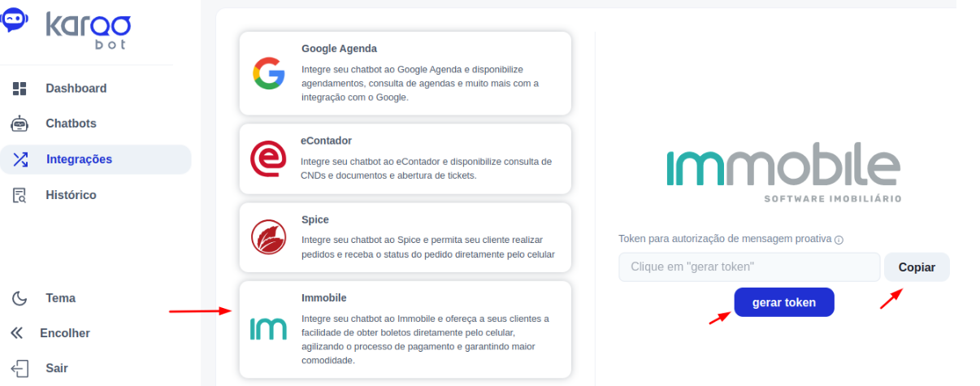The image size is (980, 386).
Task: Click the Copiar button
Action: pyautogui.click(x=917, y=267)
